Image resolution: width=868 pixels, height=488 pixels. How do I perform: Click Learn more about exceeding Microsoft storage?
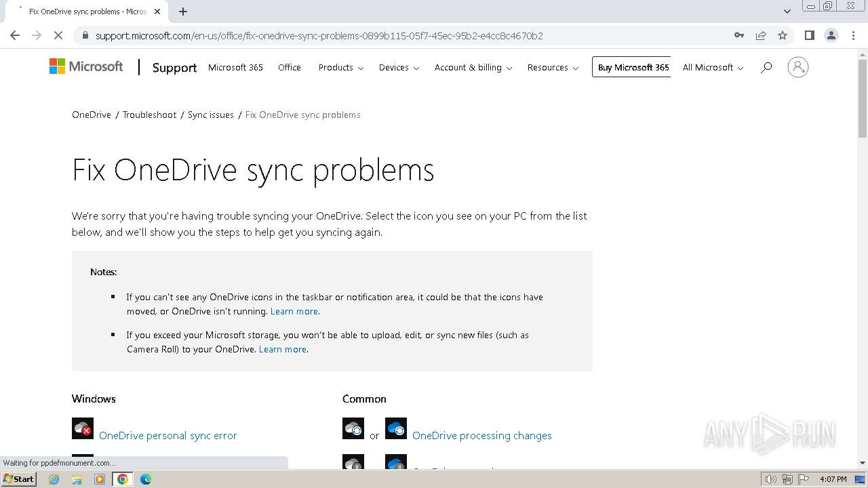[283, 349]
